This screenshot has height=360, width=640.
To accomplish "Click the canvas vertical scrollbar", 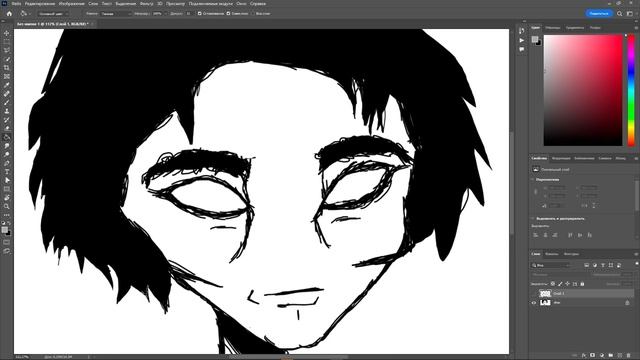I will (511, 184).
